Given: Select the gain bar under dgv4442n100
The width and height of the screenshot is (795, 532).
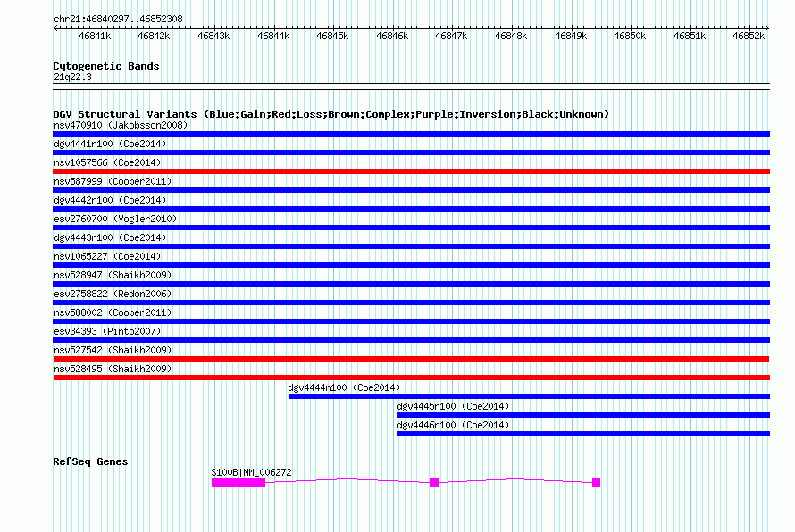Looking at the screenshot, I should click(411, 209).
